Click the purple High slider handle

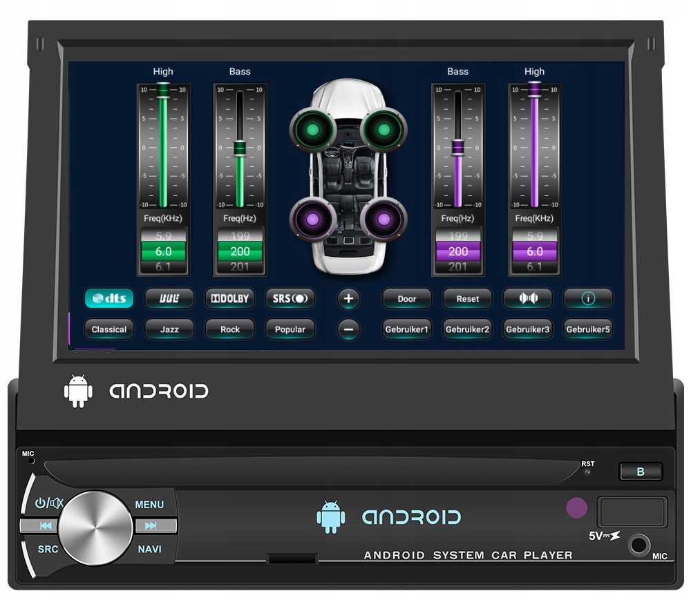[534, 89]
